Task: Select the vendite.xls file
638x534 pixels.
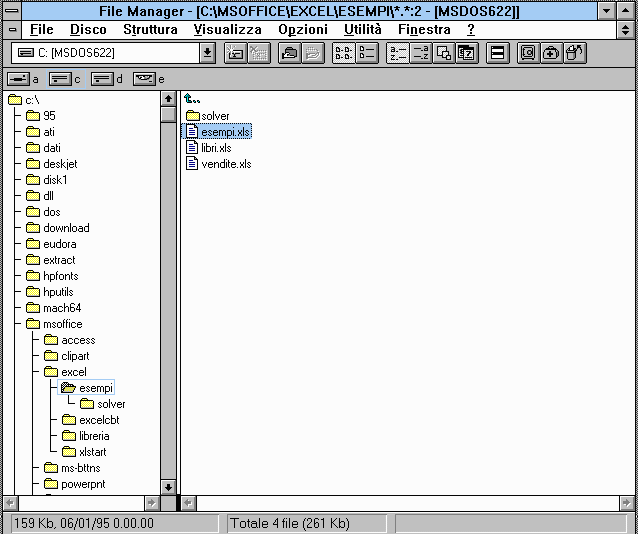Action: click(x=225, y=164)
